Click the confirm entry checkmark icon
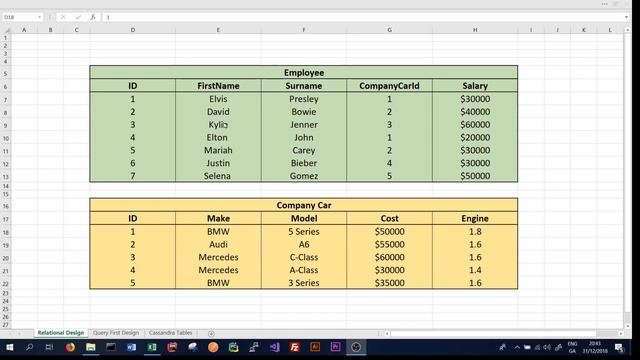Screen dimensions: 640x360 pos(78,17)
